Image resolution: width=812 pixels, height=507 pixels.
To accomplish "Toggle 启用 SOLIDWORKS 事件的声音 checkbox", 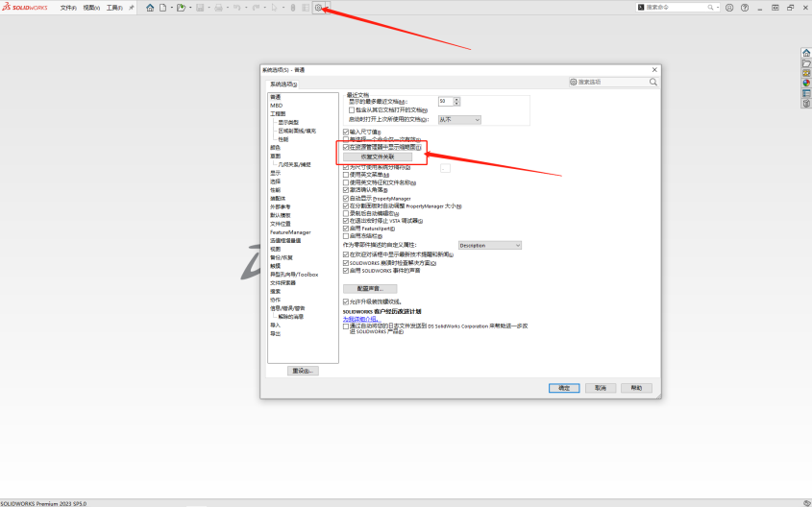I will [346, 271].
